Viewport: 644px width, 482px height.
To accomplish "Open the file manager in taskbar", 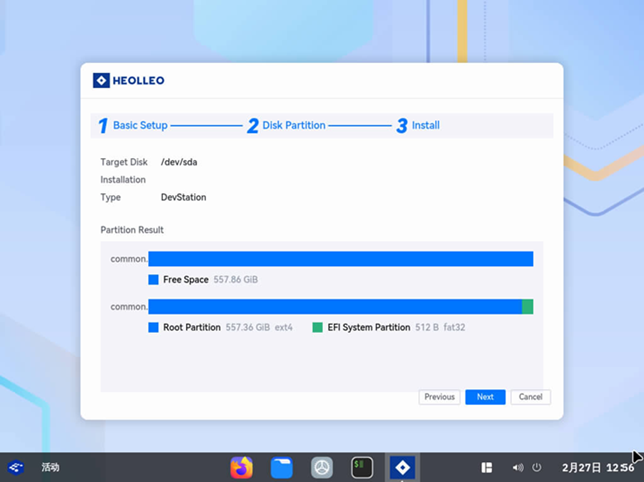I will click(281, 467).
